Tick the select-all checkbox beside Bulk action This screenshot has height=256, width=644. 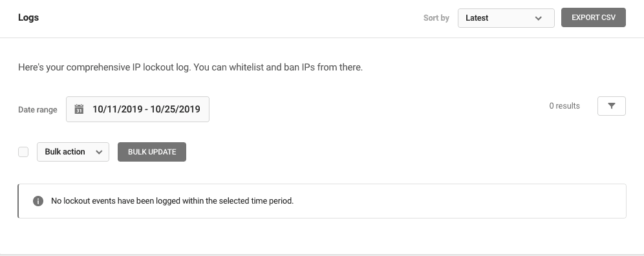coord(23,152)
